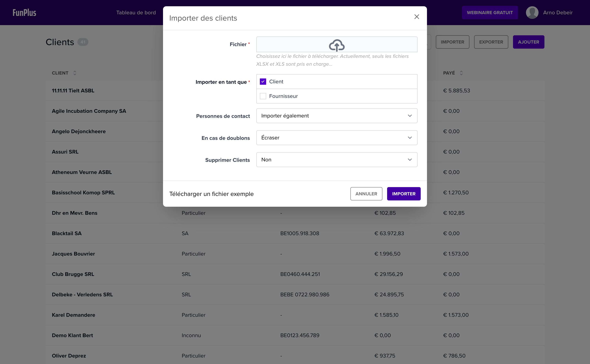Click the ANNULER button
Viewport: 590px width, 364px height.
(366, 194)
